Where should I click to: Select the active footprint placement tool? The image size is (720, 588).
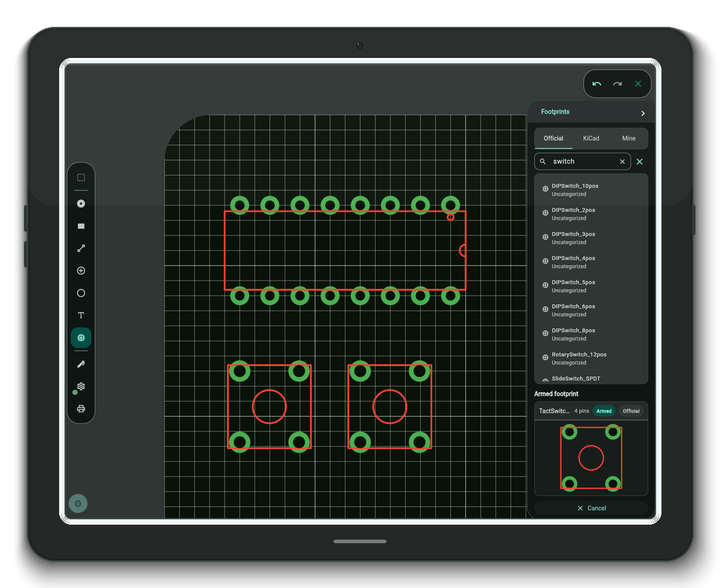pyautogui.click(x=81, y=338)
